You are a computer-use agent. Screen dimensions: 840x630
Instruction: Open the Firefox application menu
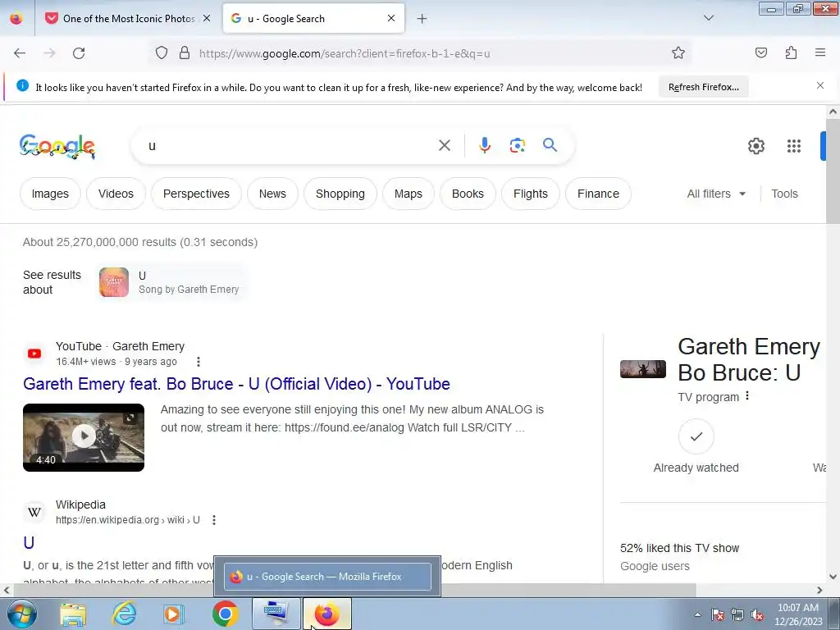[x=820, y=52]
